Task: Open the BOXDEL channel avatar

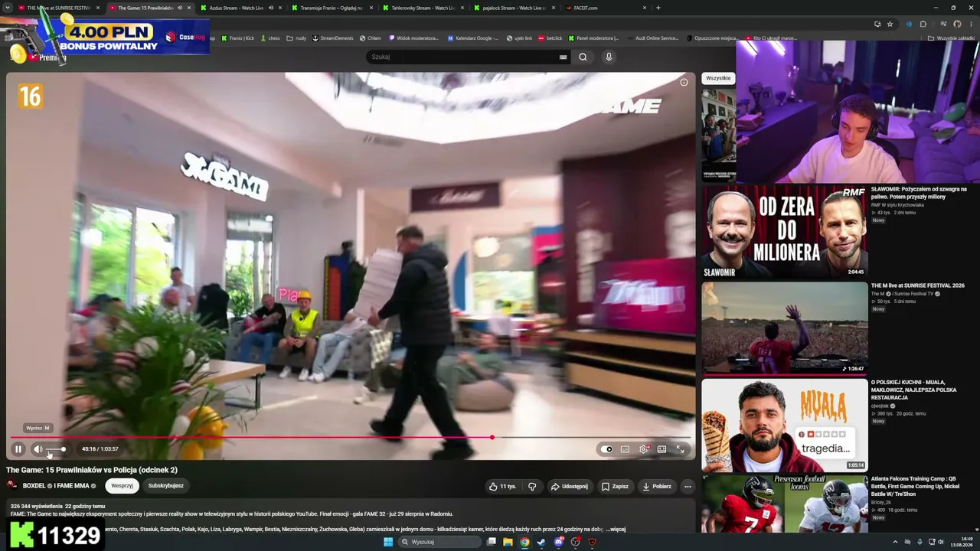Action: [11, 485]
